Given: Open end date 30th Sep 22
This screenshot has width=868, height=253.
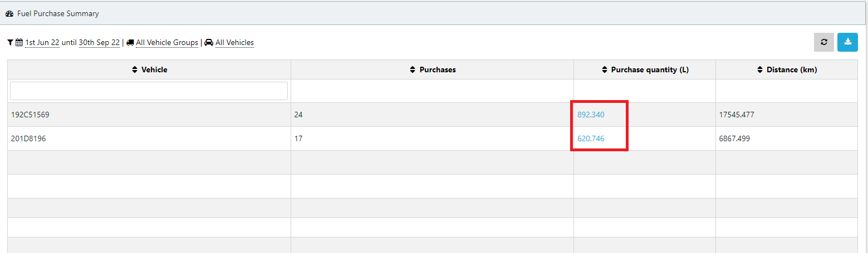Looking at the screenshot, I should coord(99,43).
